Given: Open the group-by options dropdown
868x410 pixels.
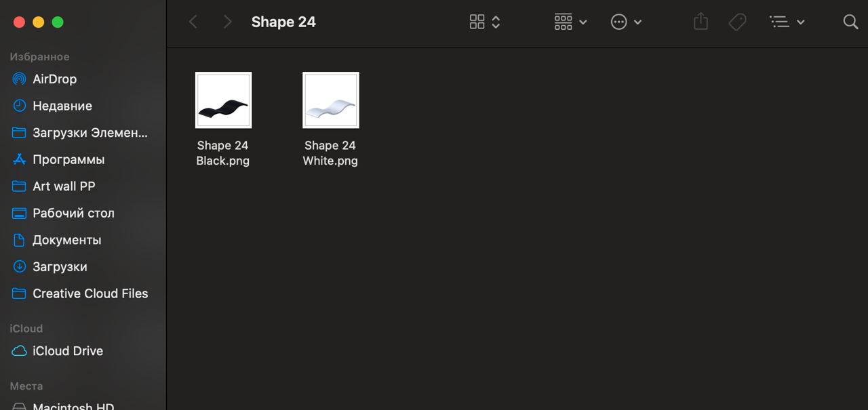Looking at the screenshot, I should pyautogui.click(x=570, y=22).
